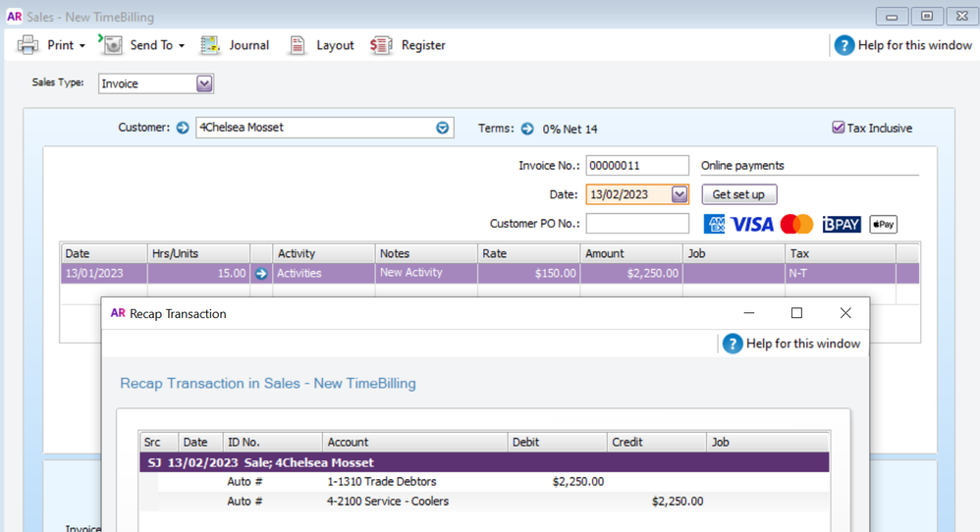Viewport: 980px width, 532px height.
Task: Click the blue arrow next to Customer
Action: pyautogui.click(x=183, y=128)
